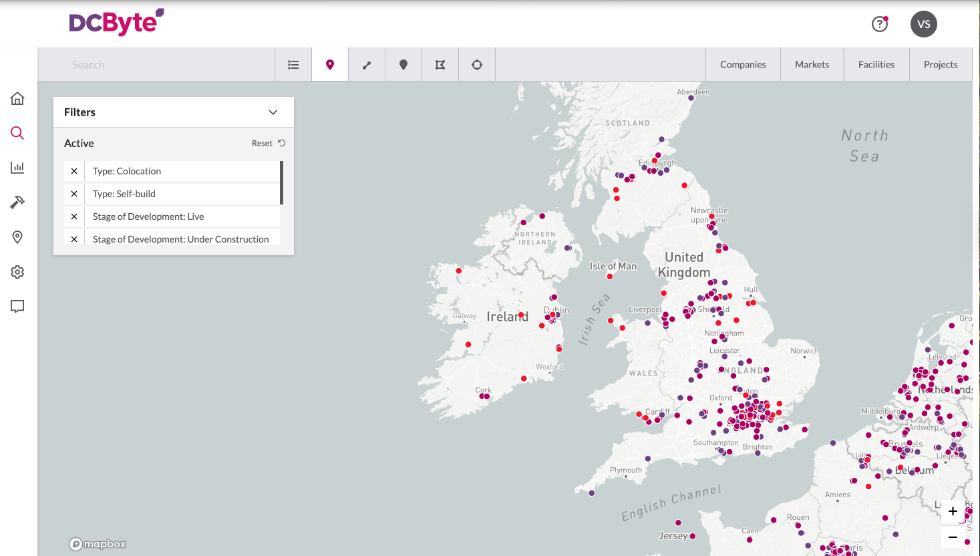Zoom in on the map
This screenshot has width=980, height=556.
pos(953,511)
